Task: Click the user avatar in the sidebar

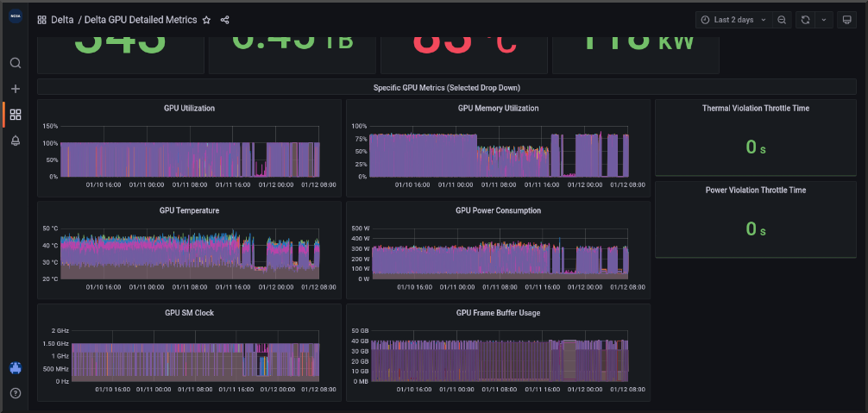Action: (16, 368)
